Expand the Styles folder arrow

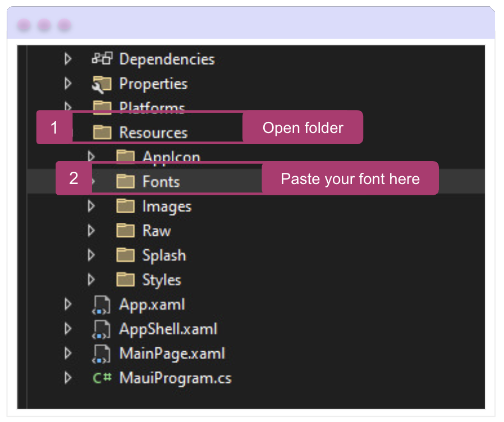click(91, 279)
